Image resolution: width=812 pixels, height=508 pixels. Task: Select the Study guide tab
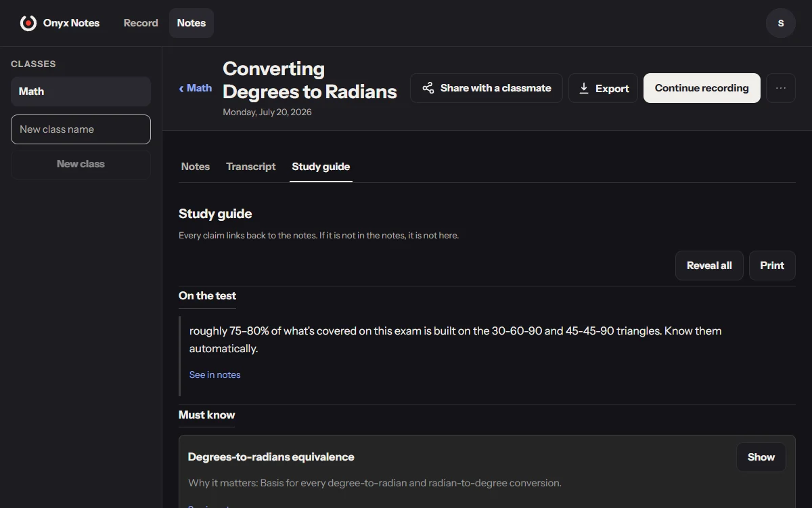(321, 167)
